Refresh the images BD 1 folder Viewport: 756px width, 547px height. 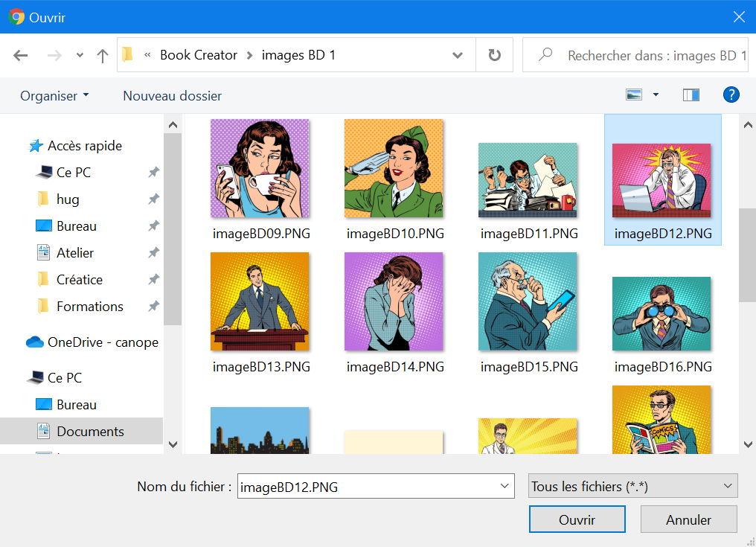click(x=494, y=56)
